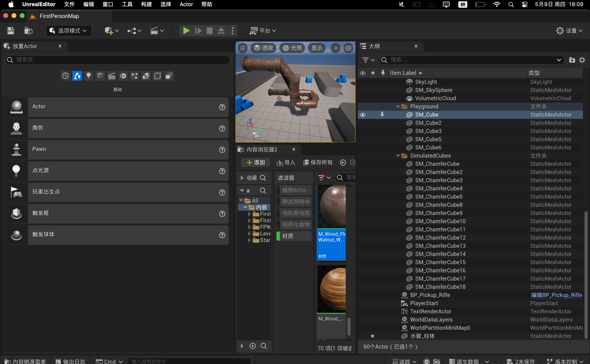
Task: Toggle the 程序化植物 filter
Action: pos(294,225)
